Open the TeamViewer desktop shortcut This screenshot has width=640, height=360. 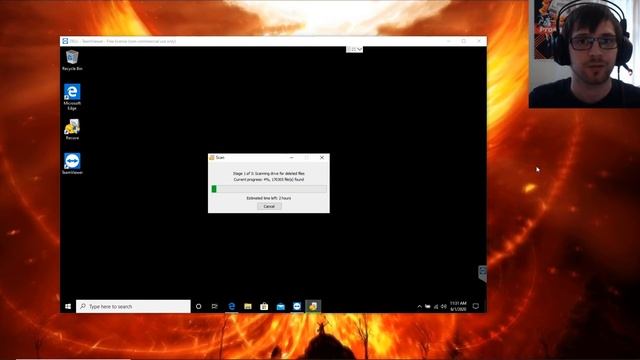tap(72, 164)
